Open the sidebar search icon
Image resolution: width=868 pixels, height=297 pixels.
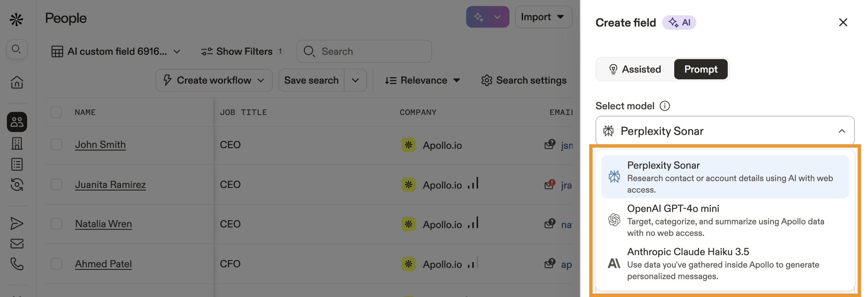17,49
